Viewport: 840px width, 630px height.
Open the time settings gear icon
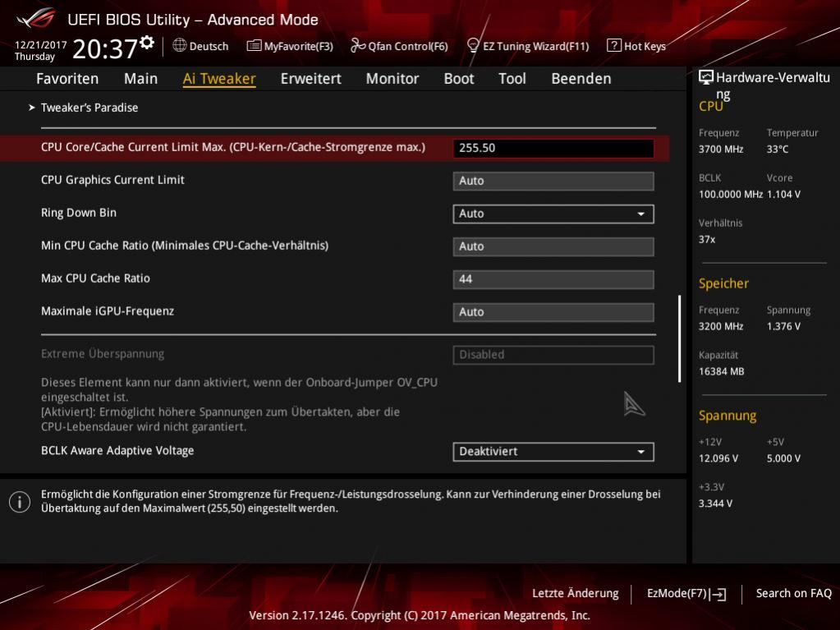point(147,43)
